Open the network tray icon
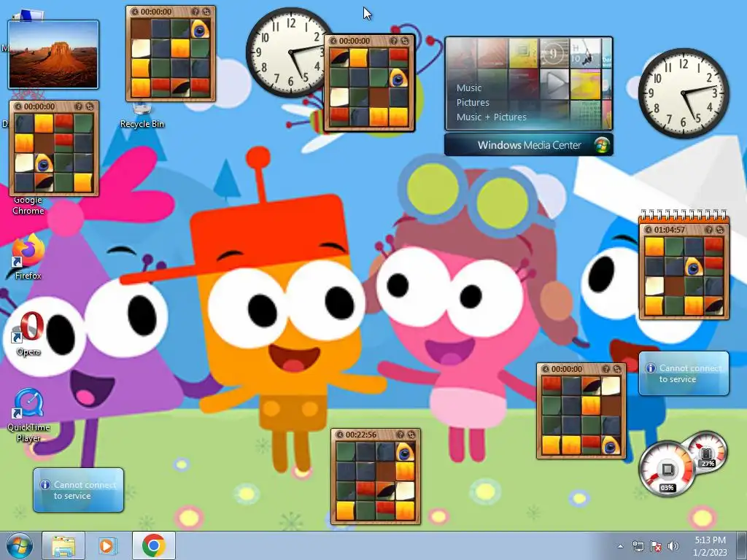This screenshot has width=747, height=560. (x=638, y=547)
